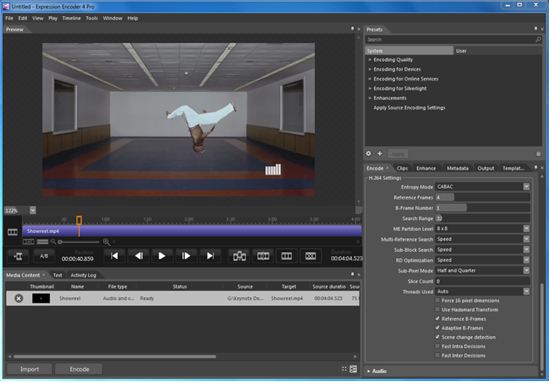The height and width of the screenshot is (389, 551).
Task: Click the add preset plus icon
Action: 380,154
